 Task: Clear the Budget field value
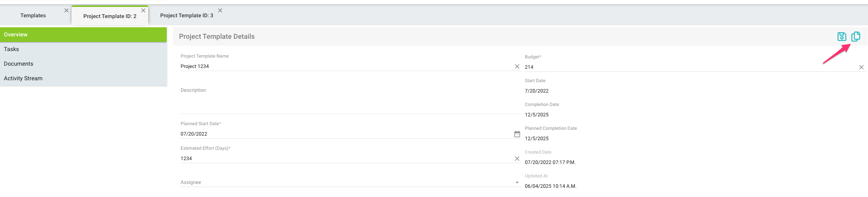point(861,67)
